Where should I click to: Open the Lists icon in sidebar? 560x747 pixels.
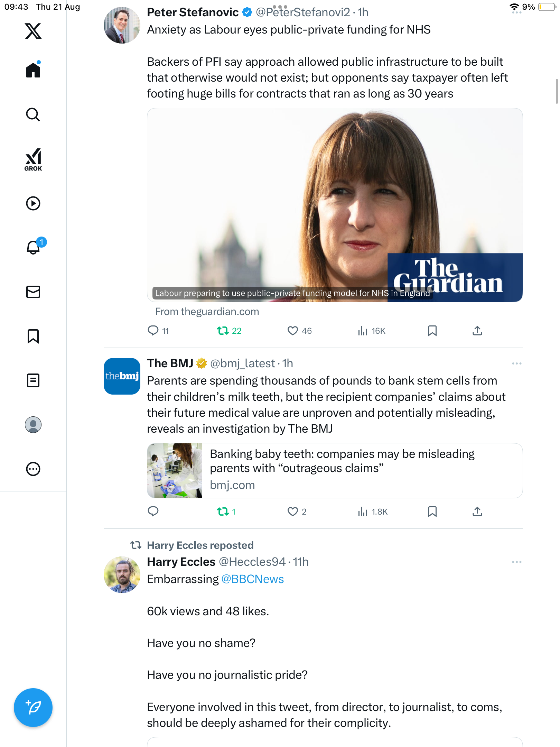[x=33, y=380]
